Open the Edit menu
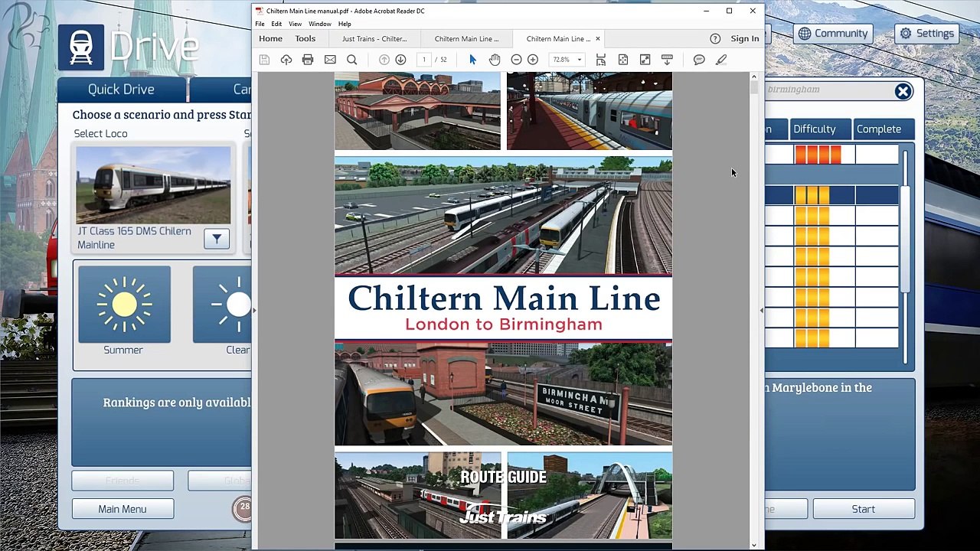 coord(276,24)
